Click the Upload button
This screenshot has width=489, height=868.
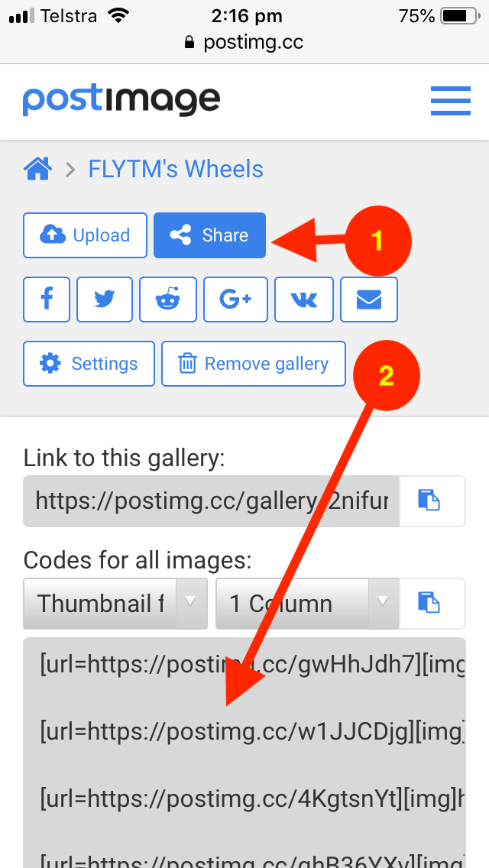86,235
